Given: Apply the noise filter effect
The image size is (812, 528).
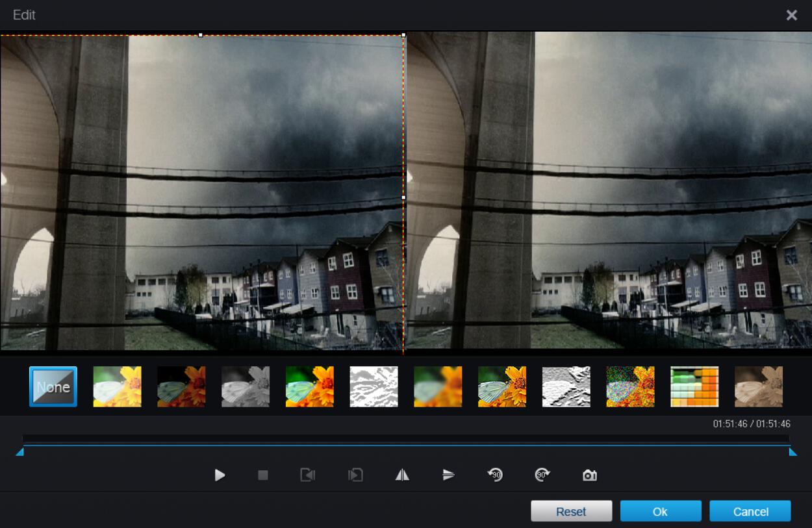Looking at the screenshot, I should [631, 386].
